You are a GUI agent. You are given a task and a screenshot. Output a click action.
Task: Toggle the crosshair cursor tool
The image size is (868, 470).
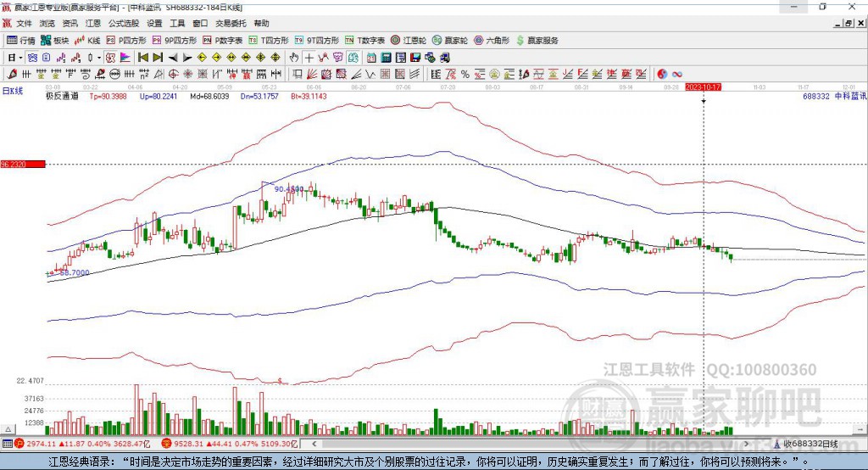(x=309, y=58)
